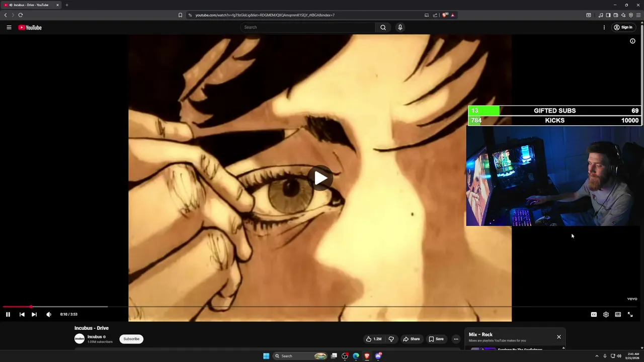Bookmark this page in address bar
This screenshot has width=644, height=362.
180,15
